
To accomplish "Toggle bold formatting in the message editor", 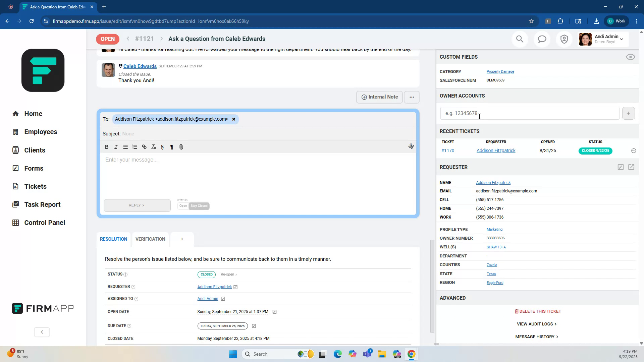I will point(106,147).
